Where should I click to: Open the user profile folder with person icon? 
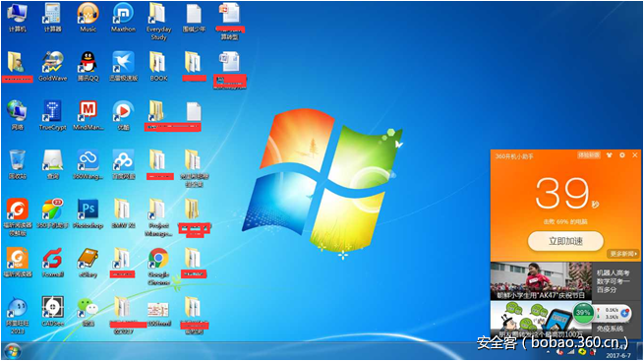[x=17, y=67]
